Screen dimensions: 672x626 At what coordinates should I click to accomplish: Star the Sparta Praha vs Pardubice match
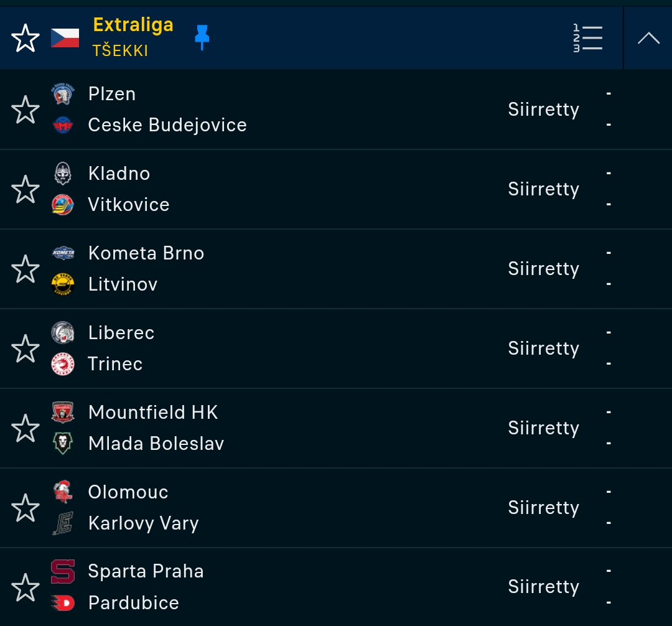pyautogui.click(x=26, y=587)
